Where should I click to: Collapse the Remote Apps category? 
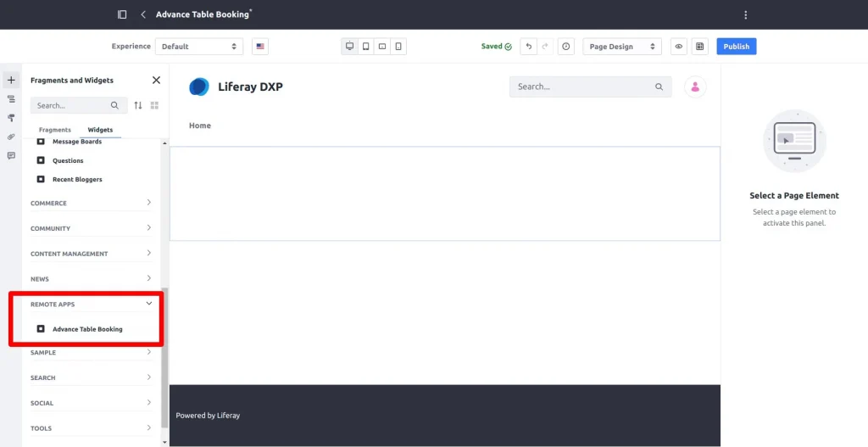pyautogui.click(x=91, y=305)
